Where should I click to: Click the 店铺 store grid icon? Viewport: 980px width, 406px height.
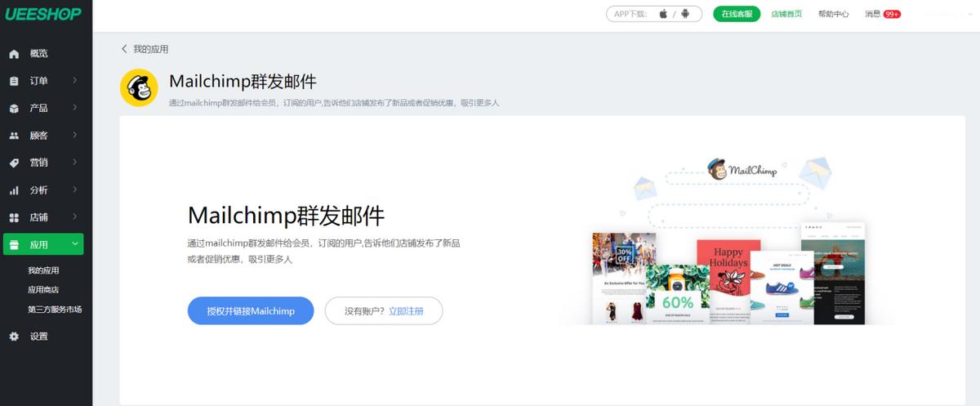point(14,217)
